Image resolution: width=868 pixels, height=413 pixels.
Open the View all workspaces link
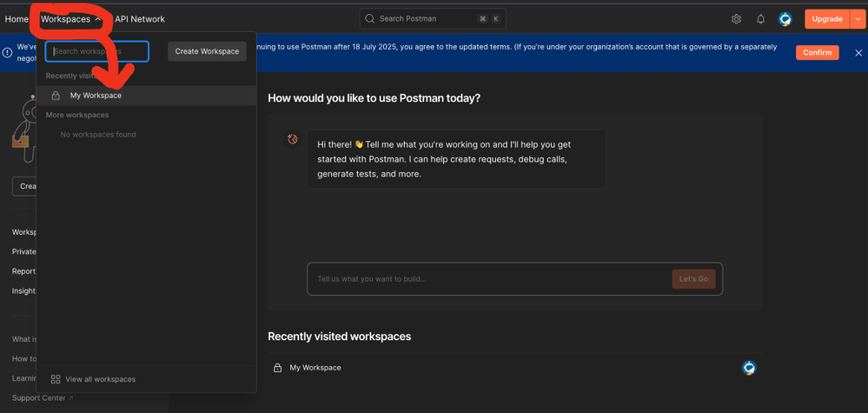100,379
